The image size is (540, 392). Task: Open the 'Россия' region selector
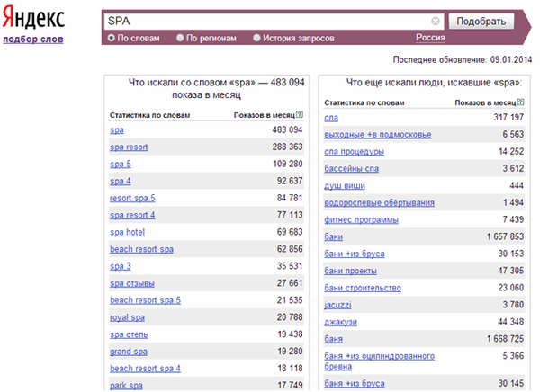tap(430, 38)
